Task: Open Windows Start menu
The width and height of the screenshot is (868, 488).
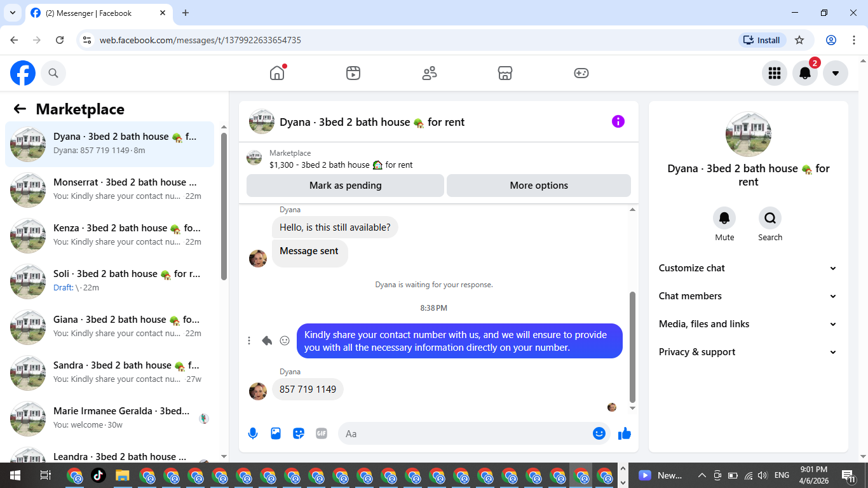Action: point(15,475)
